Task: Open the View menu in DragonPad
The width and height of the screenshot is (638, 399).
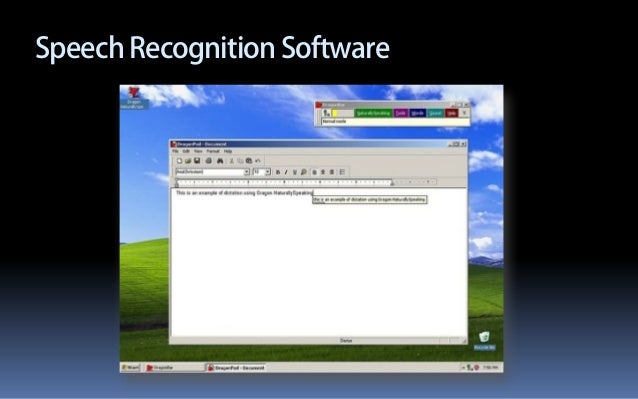Action: 198,151
